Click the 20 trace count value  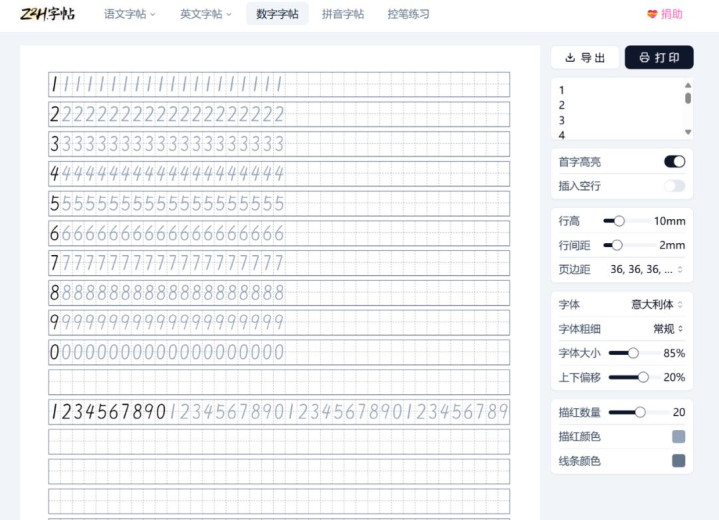point(679,412)
